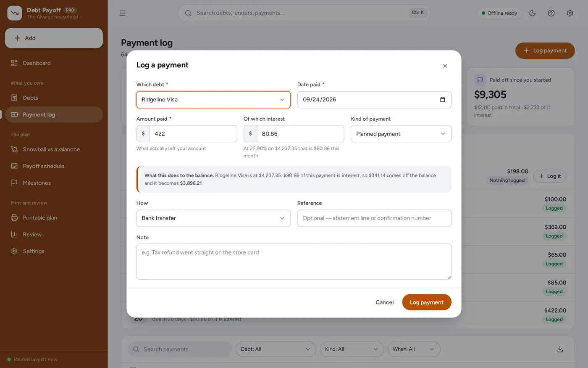Click the download export icon
The width and height of the screenshot is (588, 368).
(559, 349)
